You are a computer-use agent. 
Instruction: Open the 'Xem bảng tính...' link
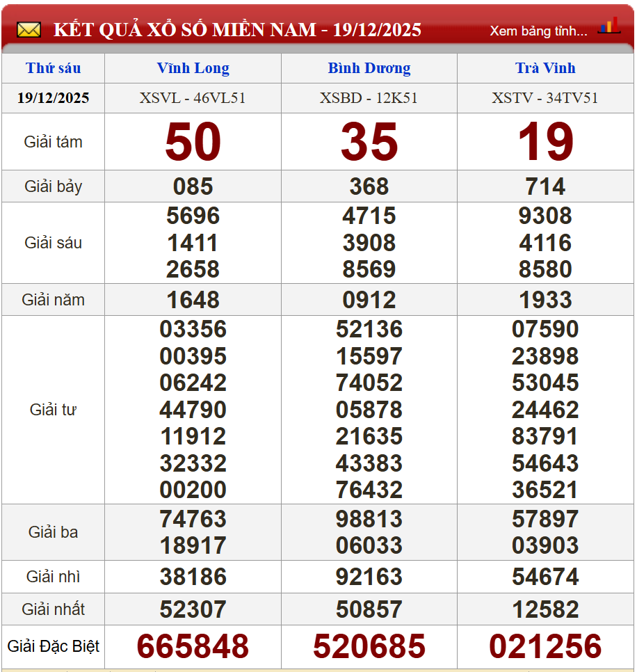(x=538, y=31)
